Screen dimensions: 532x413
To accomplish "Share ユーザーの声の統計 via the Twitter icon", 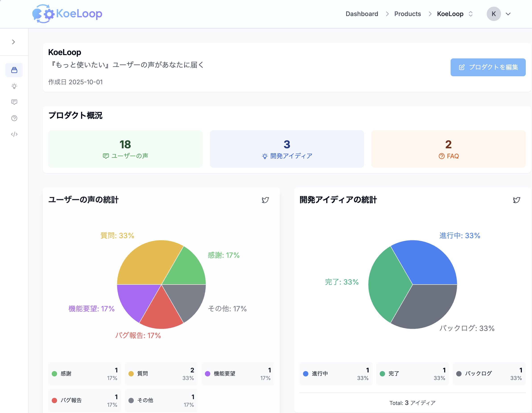I will pyautogui.click(x=265, y=200).
